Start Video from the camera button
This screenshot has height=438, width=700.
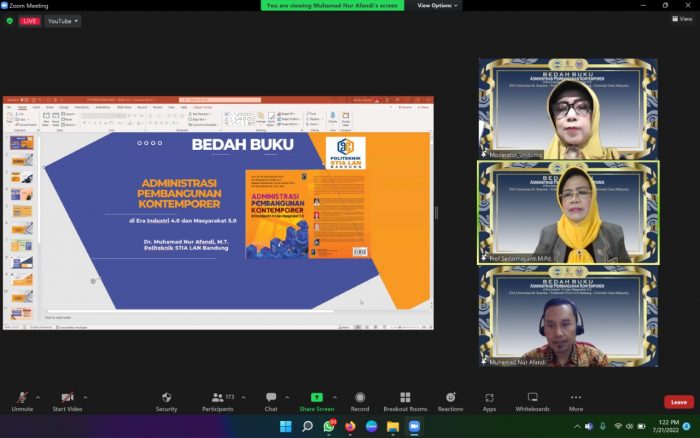[67, 398]
